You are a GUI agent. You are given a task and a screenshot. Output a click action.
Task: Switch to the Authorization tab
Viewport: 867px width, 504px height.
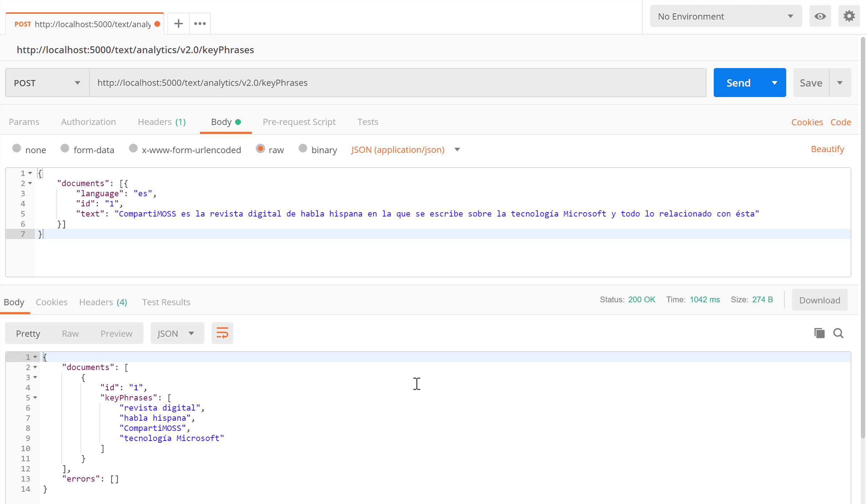(x=88, y=122)
